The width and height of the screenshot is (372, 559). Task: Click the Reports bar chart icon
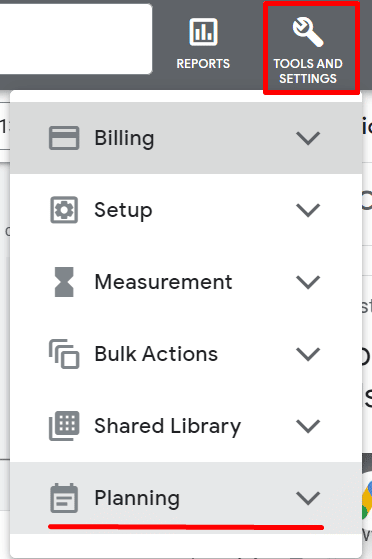pyautogui.click(x=203, y=32)
